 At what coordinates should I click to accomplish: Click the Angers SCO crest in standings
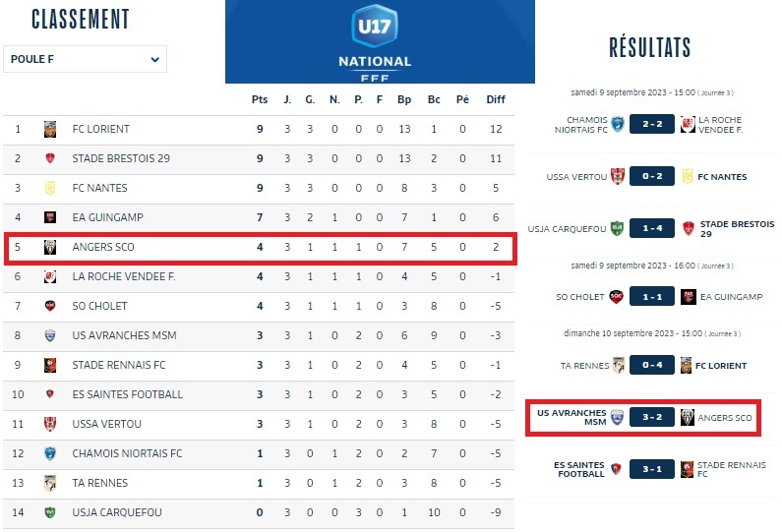(x=50, y=247)
